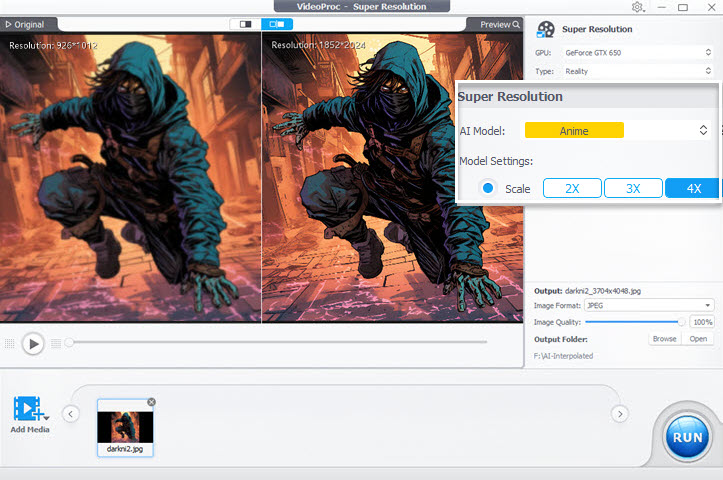Click the 100% image quality field
The width and height of the screenshot is (723, 480).
702,322
